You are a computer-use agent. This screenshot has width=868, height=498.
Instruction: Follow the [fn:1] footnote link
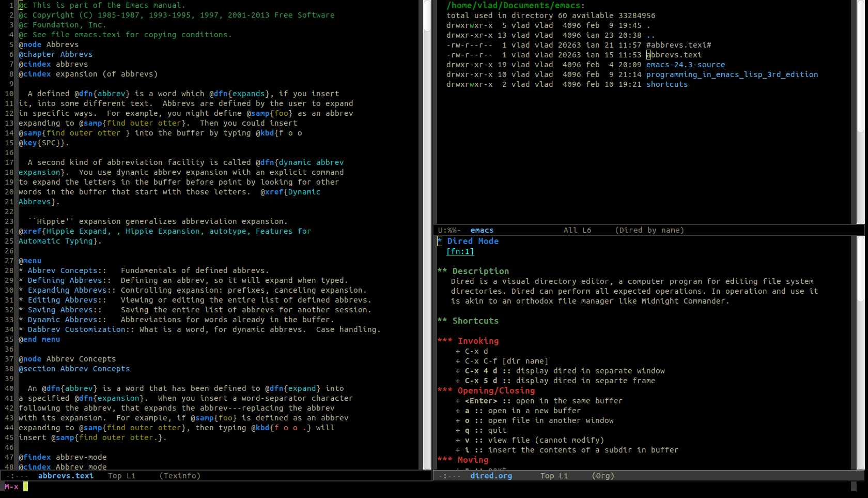[x=460, y=251]
